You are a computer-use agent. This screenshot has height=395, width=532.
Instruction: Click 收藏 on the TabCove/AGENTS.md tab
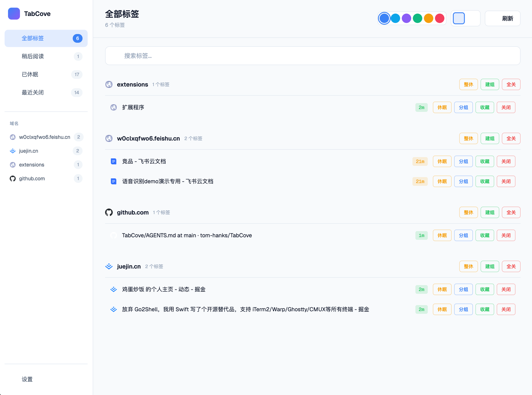click(x=485, y=235)
